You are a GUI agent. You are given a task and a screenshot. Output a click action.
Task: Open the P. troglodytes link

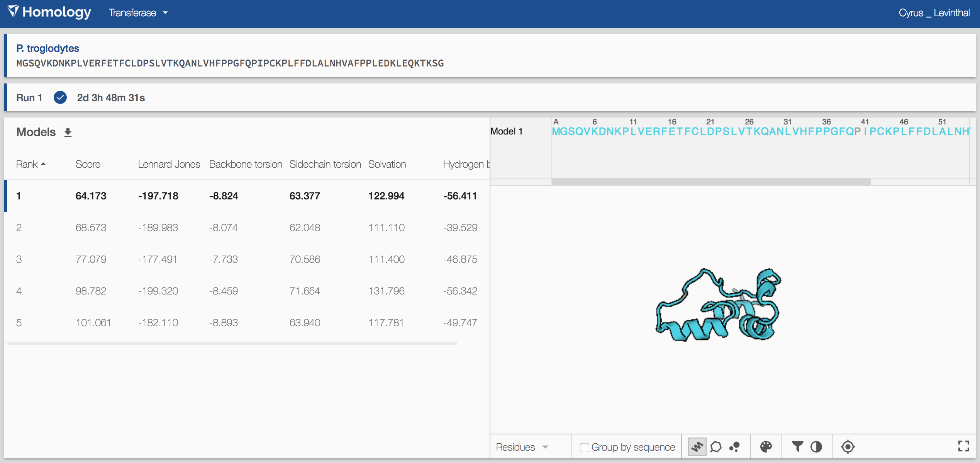click(47, 48)
